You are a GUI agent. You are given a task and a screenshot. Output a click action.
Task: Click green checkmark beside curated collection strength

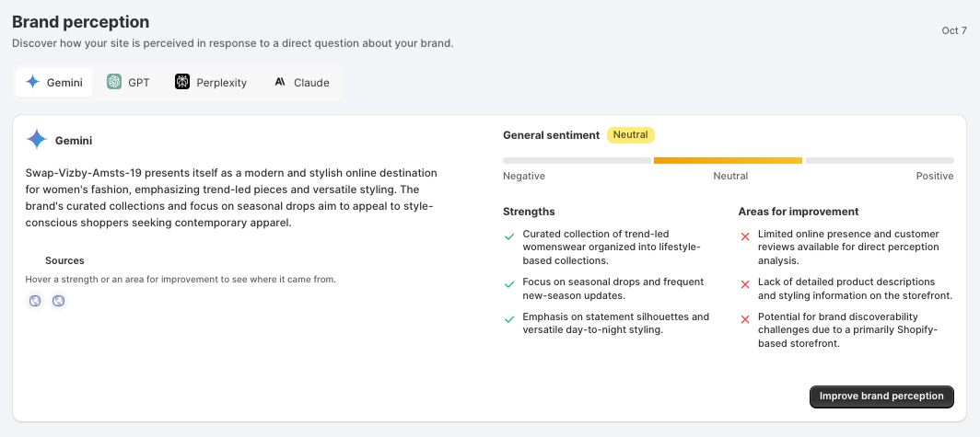pyautogui.click(x=509, y=236)
